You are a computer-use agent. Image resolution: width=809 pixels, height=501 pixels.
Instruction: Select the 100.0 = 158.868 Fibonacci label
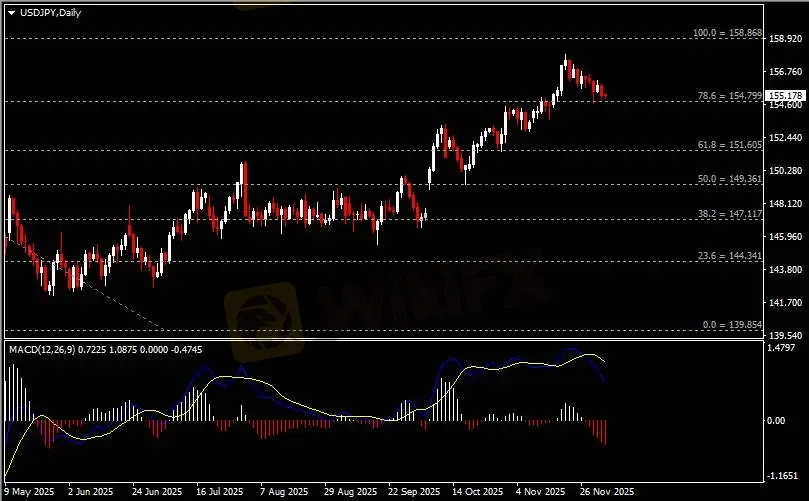pos(728,33)
